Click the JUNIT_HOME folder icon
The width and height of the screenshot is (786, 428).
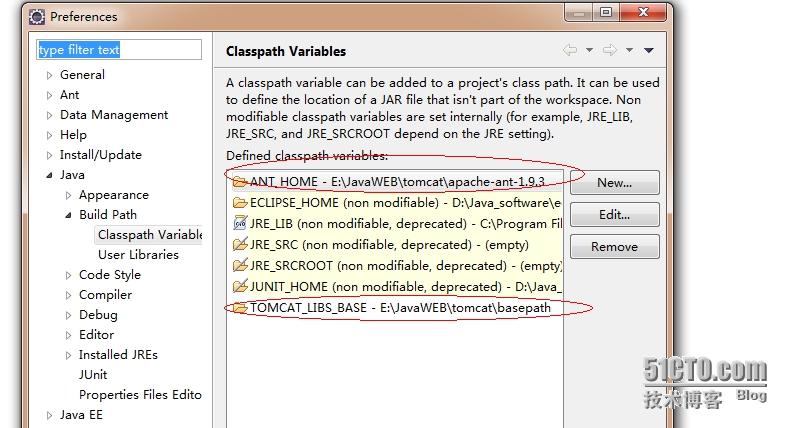click(240, 287)
